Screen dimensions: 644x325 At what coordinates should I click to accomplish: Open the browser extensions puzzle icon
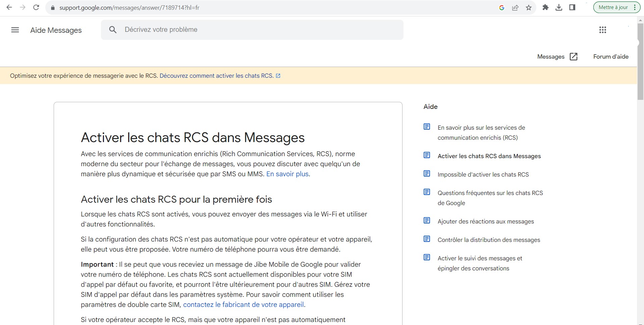(x=545, y=7)
